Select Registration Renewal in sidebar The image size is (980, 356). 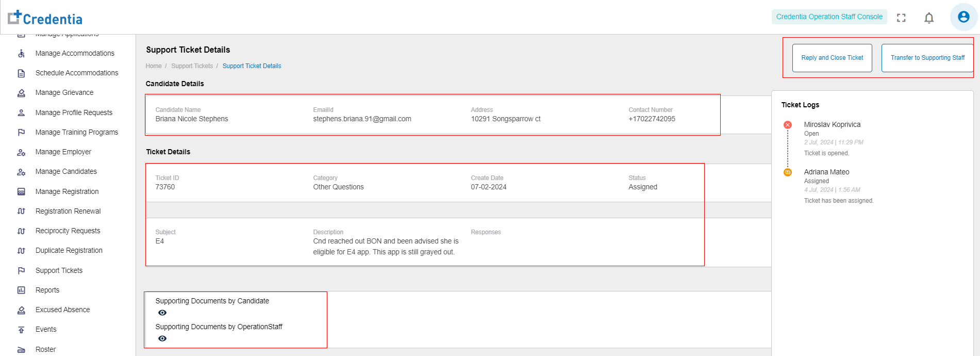tap(68, 211)
